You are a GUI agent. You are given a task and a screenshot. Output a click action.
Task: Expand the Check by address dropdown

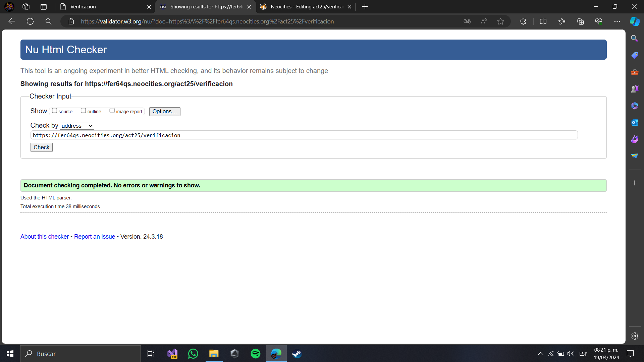pos(77,126)
